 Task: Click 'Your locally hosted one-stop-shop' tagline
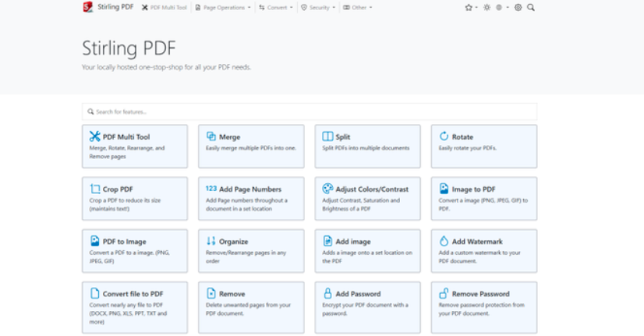(166, 67)
